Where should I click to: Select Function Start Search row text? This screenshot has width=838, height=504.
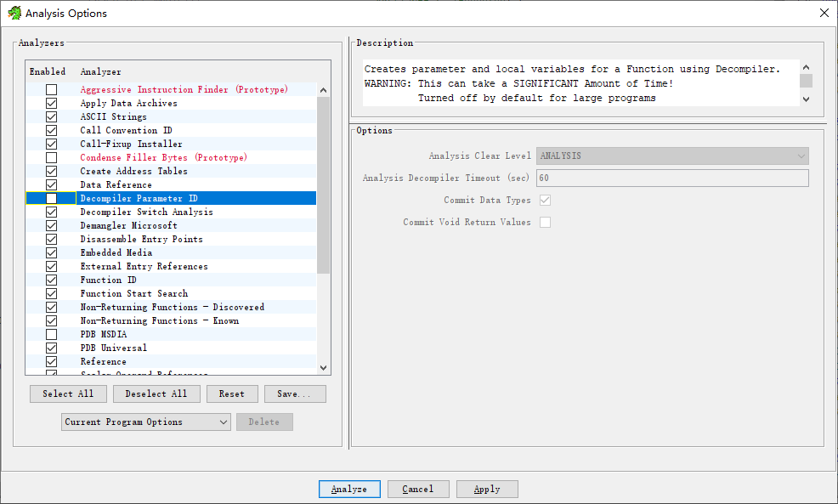point(134,293)
